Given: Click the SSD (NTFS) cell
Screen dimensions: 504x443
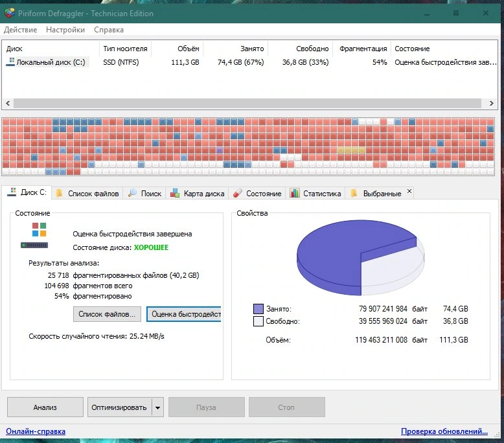Looking at the screenshot, I should (x=121, y=62).
